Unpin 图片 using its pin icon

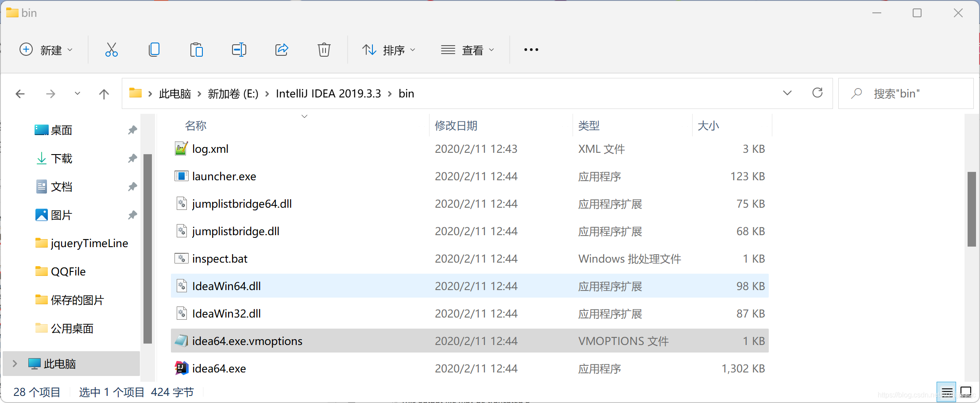click(x=132, y=215)
